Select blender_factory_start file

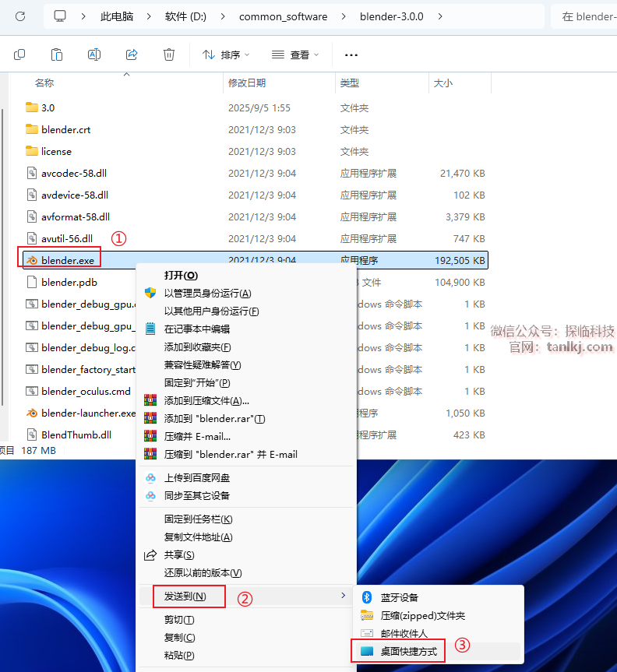pos(80,369)
